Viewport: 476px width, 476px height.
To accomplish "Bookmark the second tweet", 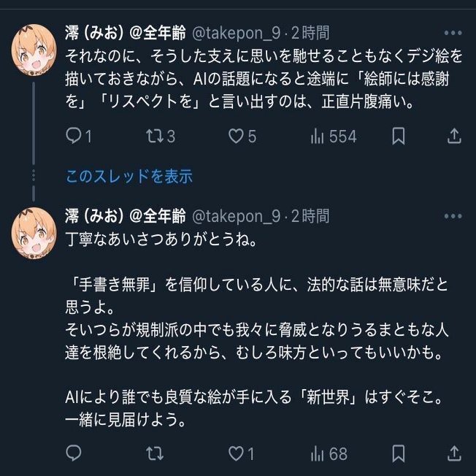I will 399,453.
